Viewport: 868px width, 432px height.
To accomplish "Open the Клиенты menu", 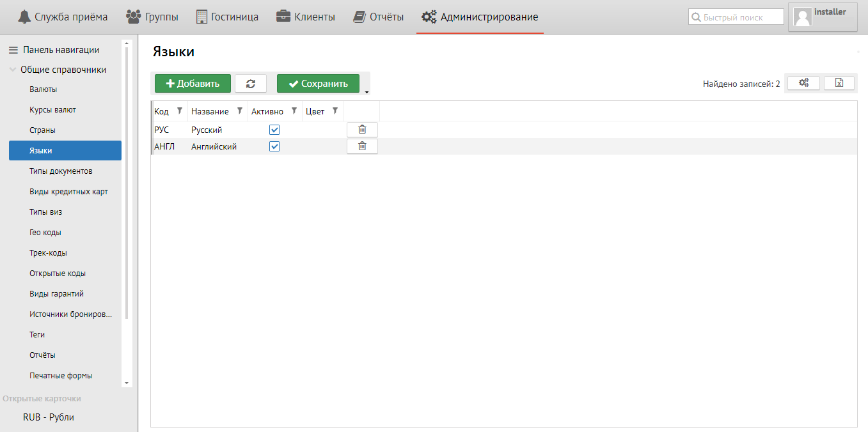I will 306,17.
